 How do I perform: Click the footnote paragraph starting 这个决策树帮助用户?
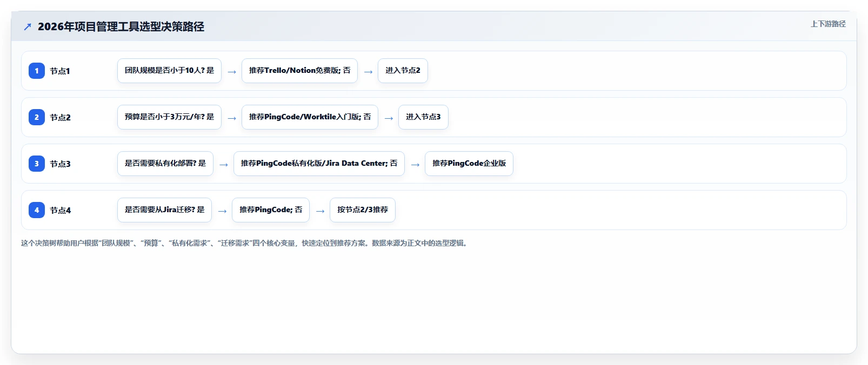click(245, 243)
